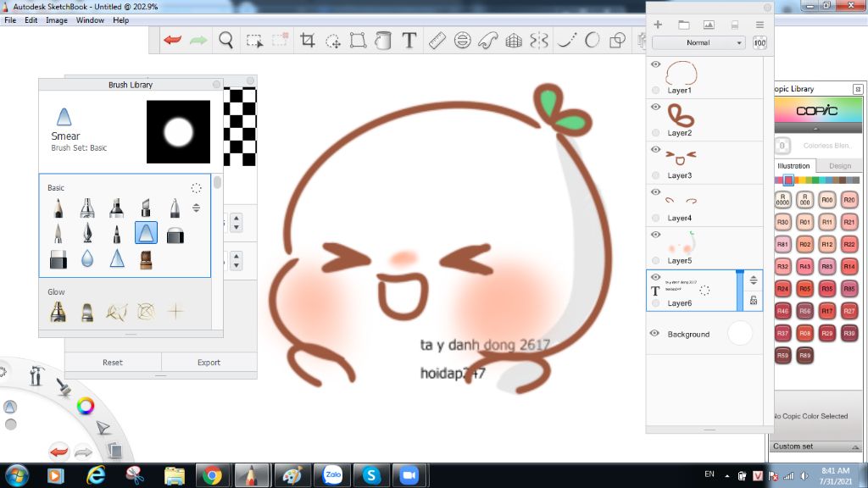Open the Window menu
This screenshot has width=868, height=488.
pos(90,20)
